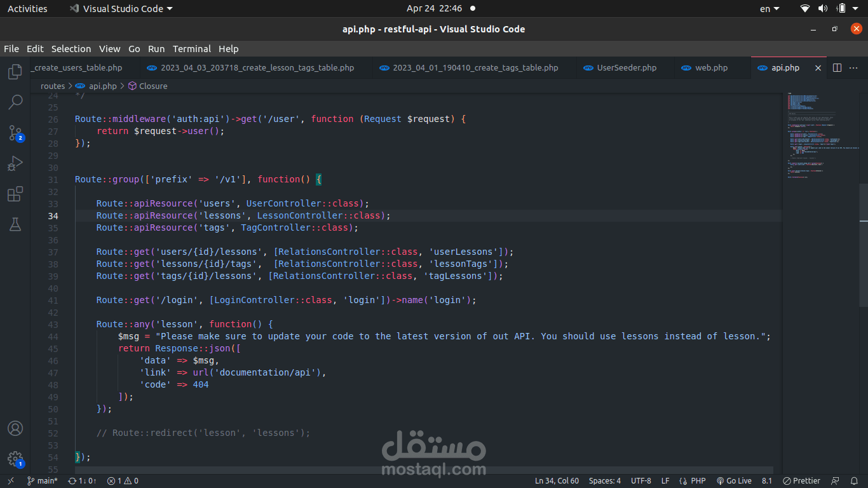Switch to the web.php tab

(711, 67)
